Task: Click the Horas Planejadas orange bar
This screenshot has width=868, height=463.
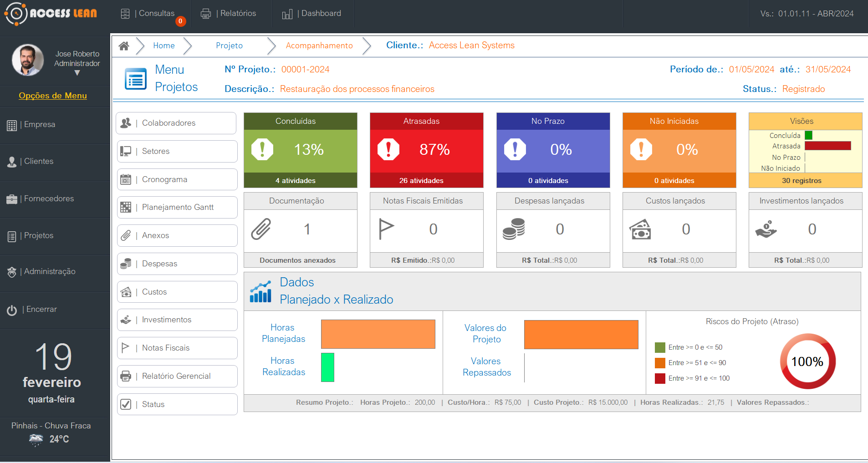Action: pos(378,334)
